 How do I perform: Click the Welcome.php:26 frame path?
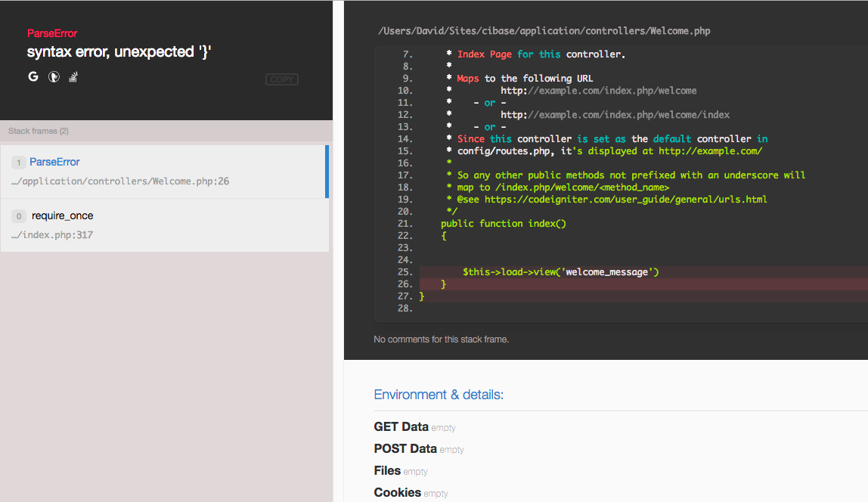[x=120, y=181]
